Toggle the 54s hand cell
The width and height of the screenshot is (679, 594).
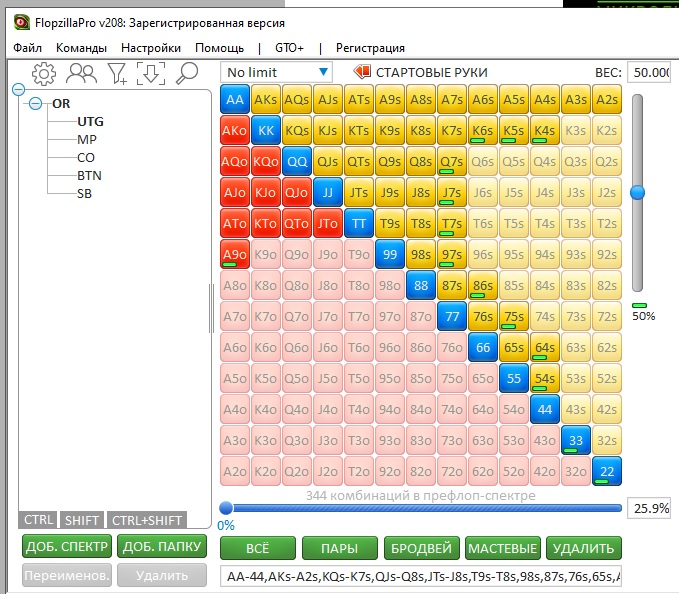pyautogui.click(x=545, y=378)
